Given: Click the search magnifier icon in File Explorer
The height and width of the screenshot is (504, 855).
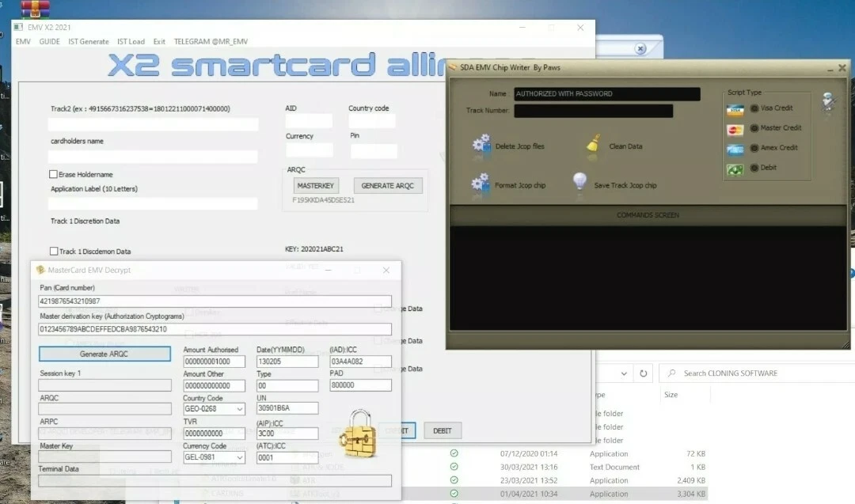Looking at the screenshot, I should click(672, 373).
